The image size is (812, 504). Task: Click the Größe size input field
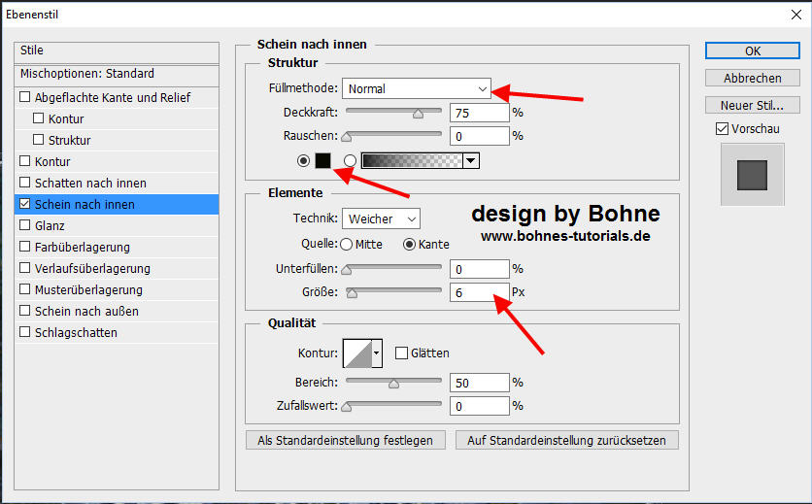[x=479, y=292]
